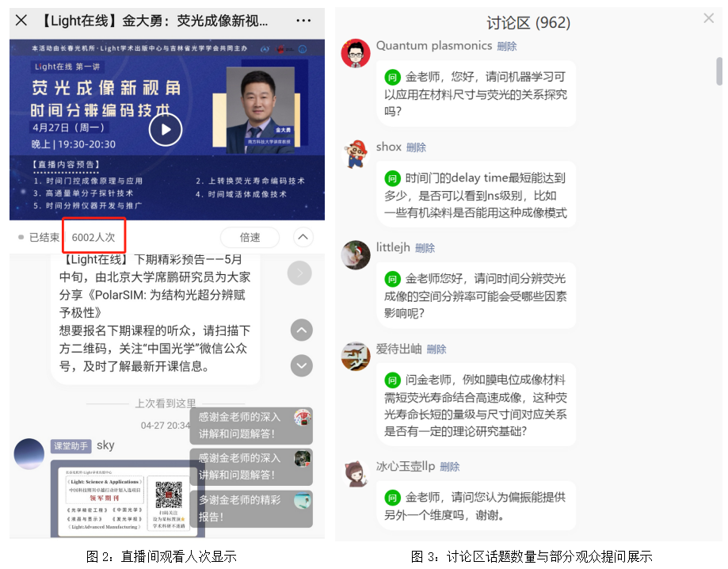728x569 pixels.
Task: Remove 冰心玉壶llp's question with 删除
Action: tap(450, 467)
